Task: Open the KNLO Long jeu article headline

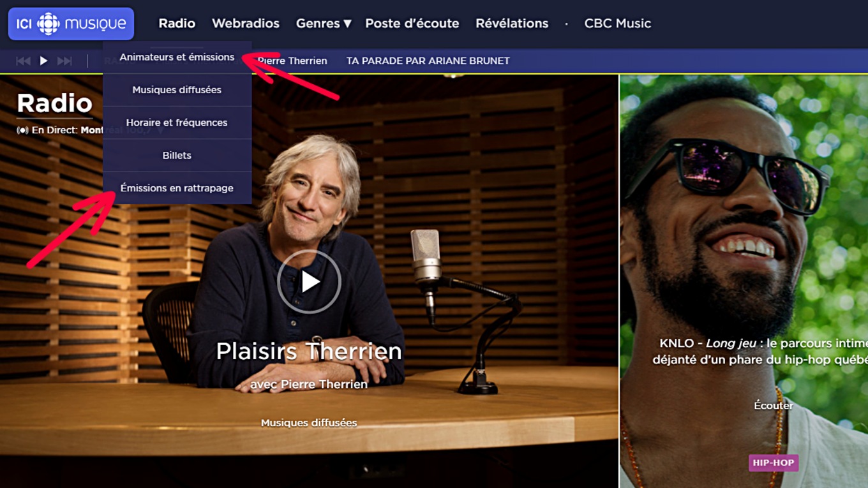Action: click(760, 351)
